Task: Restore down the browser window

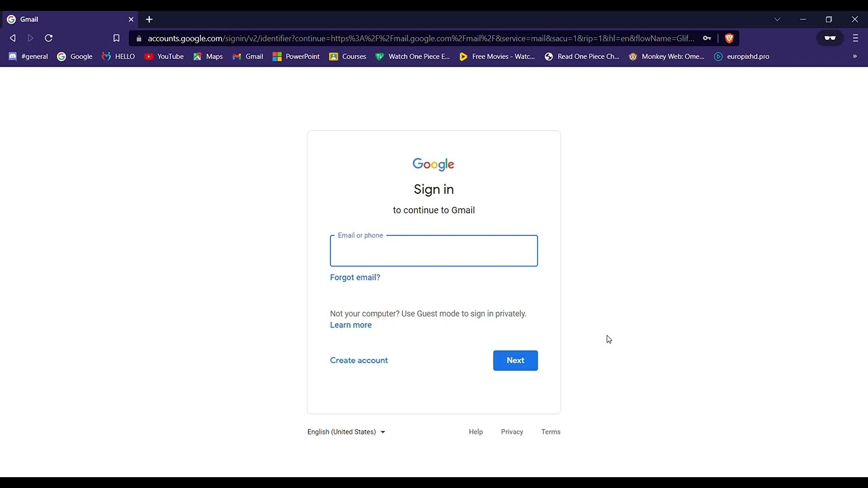Action: (x=829, y=20)
